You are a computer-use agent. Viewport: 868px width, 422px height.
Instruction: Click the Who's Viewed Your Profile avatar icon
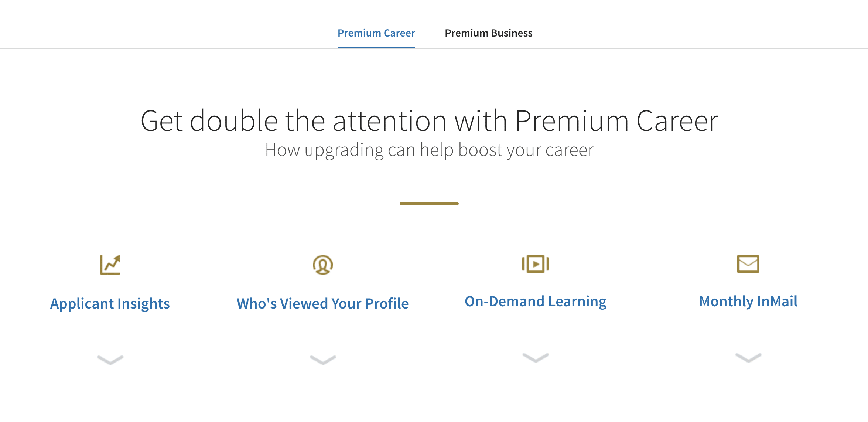click(x=323, y=265)
